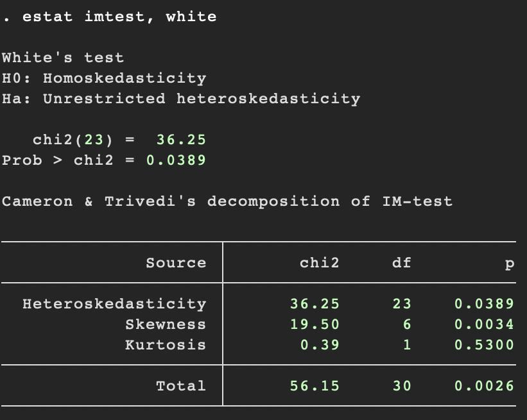Select the 'Cameron & Trivedi's decomposition' heading
The image size is (527, 420).
(225, 201)
